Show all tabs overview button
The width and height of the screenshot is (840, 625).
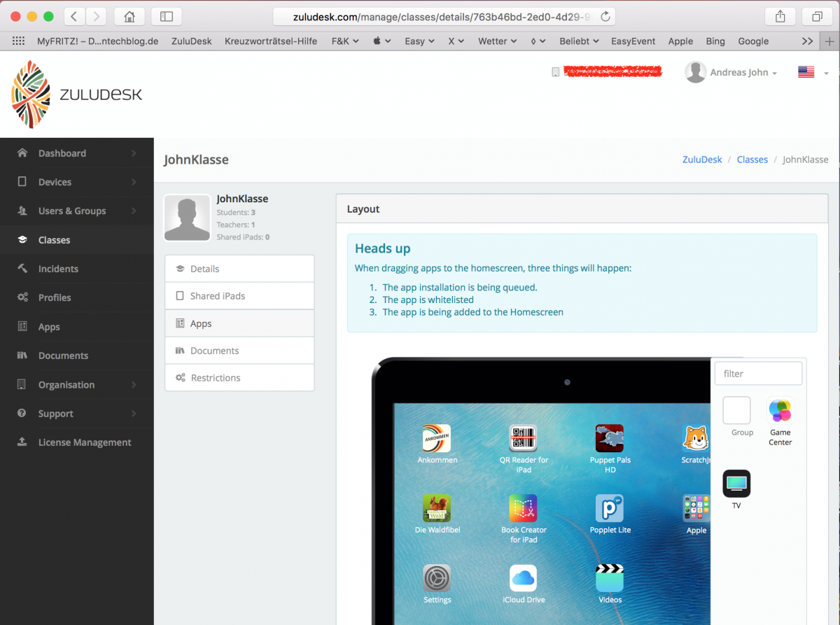tap(817, 16)
